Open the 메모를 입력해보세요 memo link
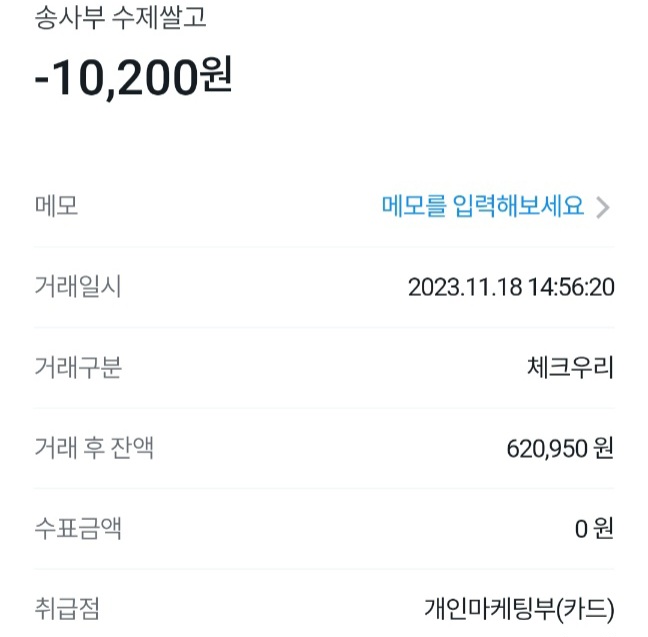This screenshot has height=637, width=648. pos(482,207)
